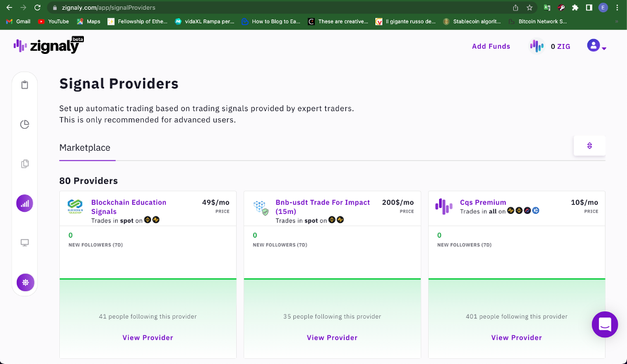Click the 49$/mo price
Screen dimensions: 627x364
pos(215,202)
